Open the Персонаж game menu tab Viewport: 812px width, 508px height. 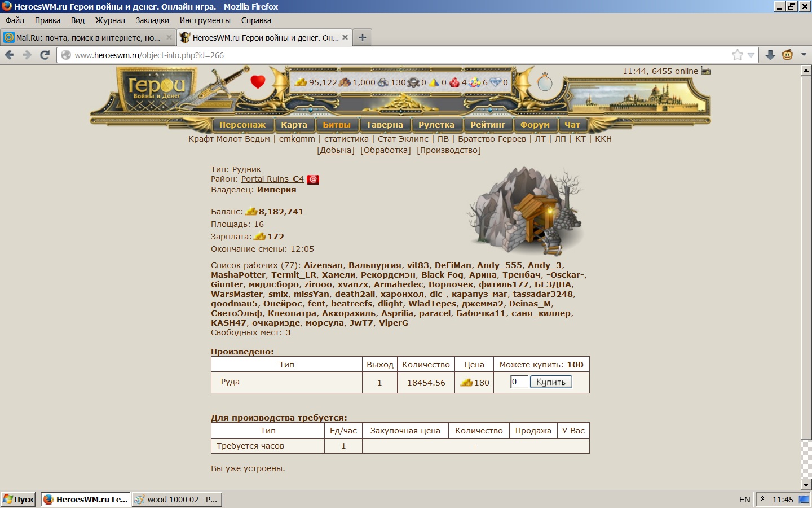pyautogui.click(x=242, y=125)
